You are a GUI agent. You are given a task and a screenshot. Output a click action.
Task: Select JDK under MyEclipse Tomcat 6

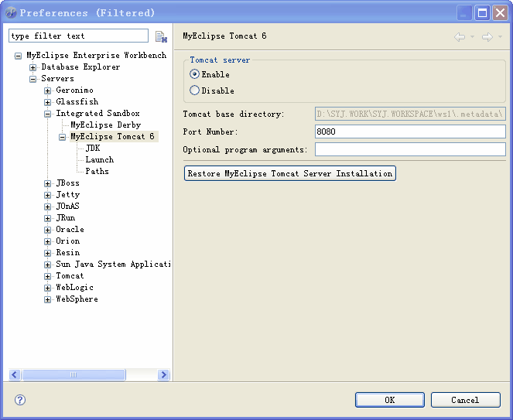point(93,149)
